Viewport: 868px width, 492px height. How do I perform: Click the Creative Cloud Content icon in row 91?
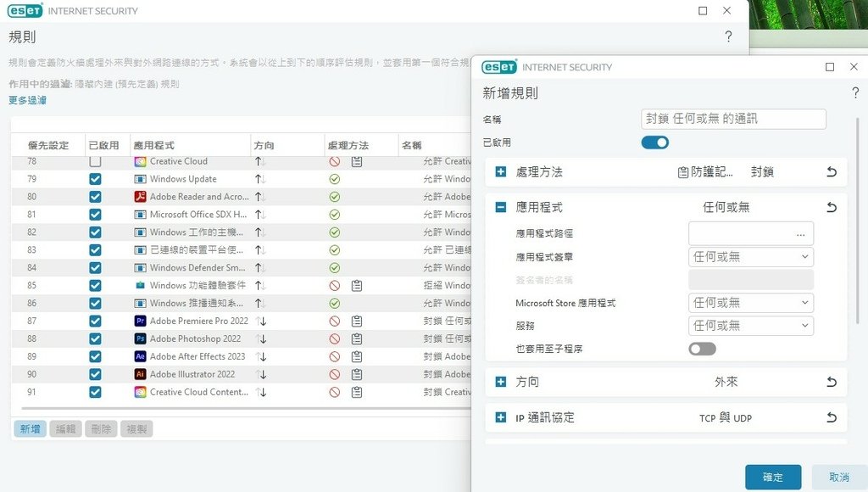click(x=140, y=392)
